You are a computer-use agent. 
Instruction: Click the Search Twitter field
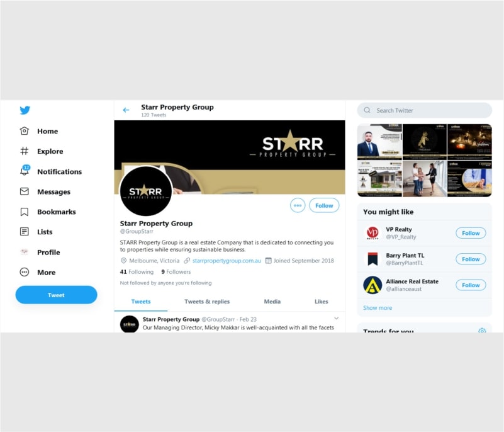click(424, 110)
